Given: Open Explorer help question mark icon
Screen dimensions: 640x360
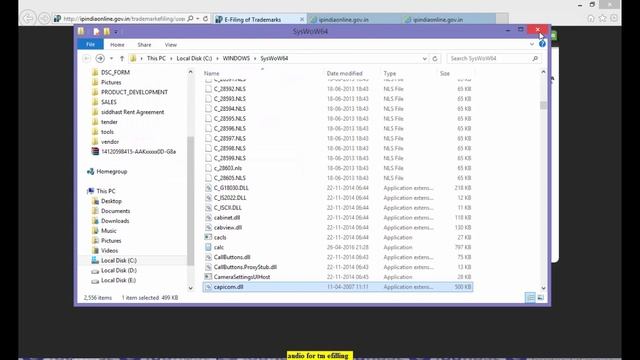Looking at the screenshot, I should 542,44.
